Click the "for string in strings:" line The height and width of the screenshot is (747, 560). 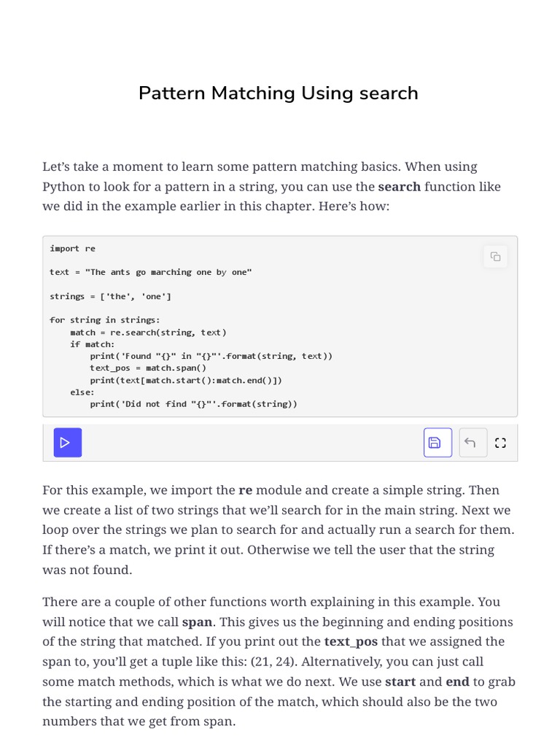click(105, 320)
